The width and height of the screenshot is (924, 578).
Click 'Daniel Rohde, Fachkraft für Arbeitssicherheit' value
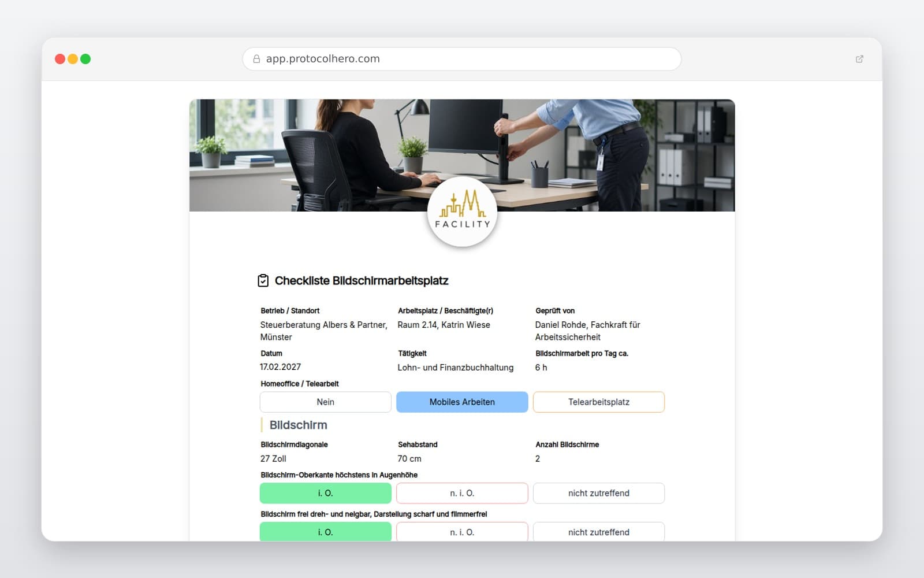[x=587, y=331]
